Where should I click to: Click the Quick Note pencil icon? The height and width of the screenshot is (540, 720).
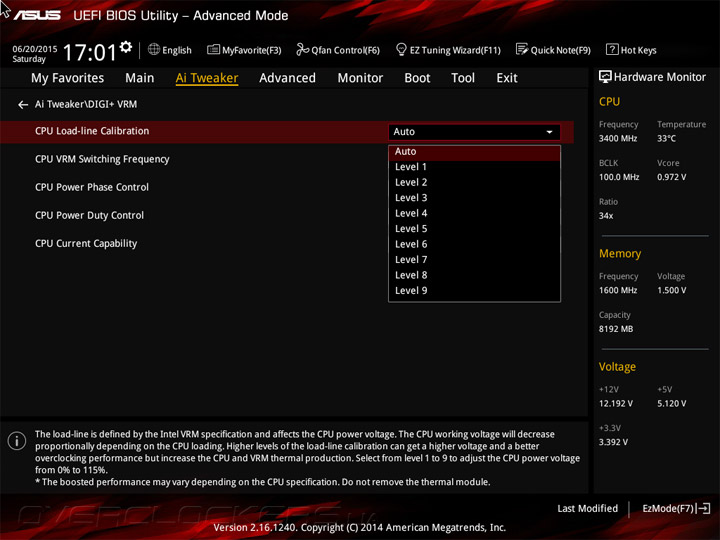click(522, 49)
